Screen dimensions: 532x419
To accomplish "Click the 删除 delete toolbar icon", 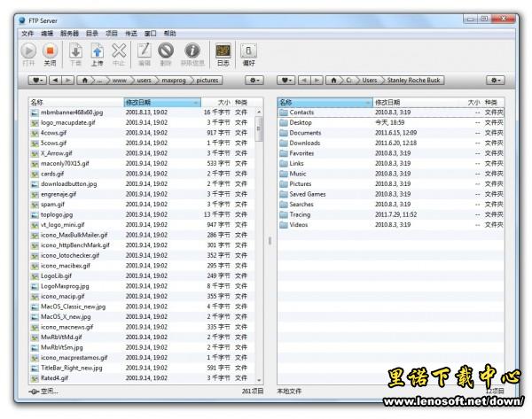I will pos(166,50).
